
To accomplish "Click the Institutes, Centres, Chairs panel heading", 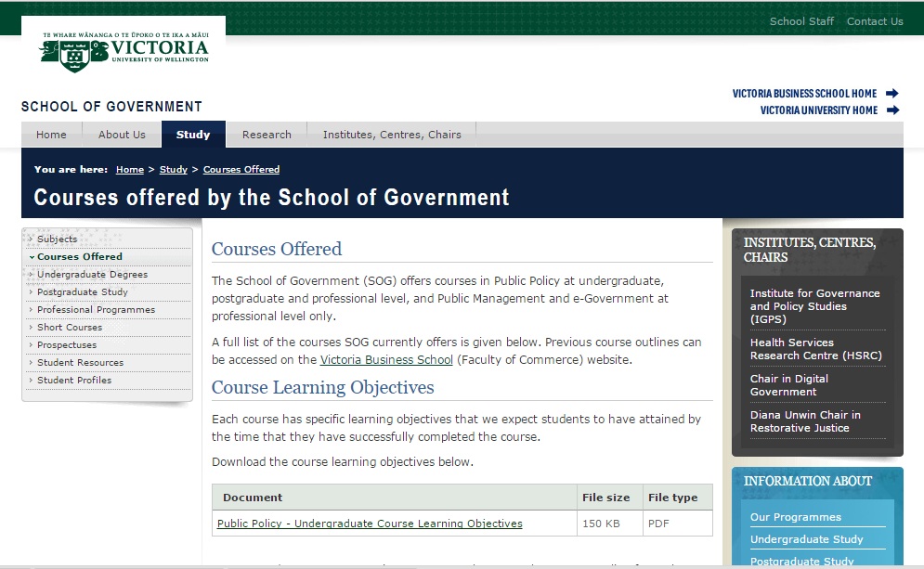I will (810, 250).
